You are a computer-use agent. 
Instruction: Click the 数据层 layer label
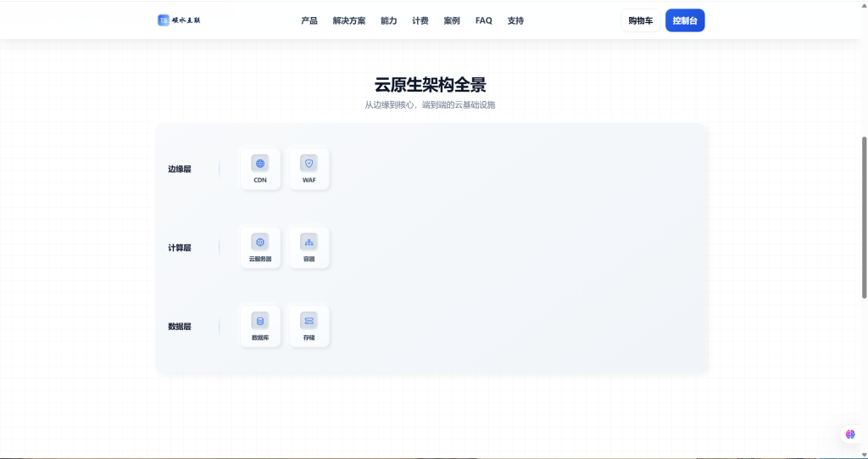tap(180, 327)
